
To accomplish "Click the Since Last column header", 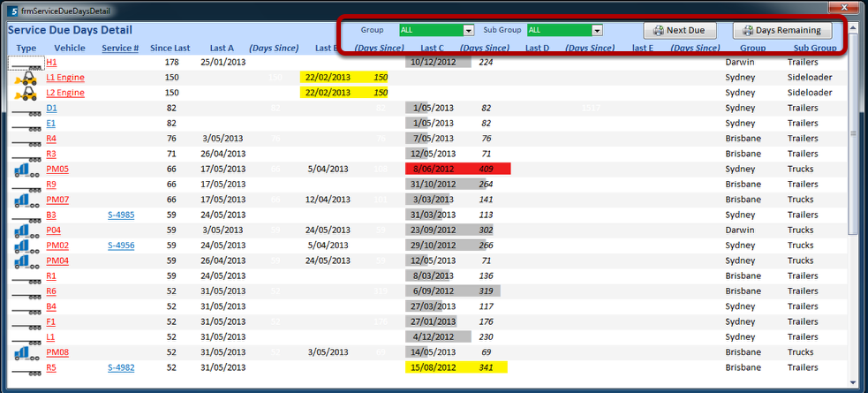I will click(x=170, y=49).
